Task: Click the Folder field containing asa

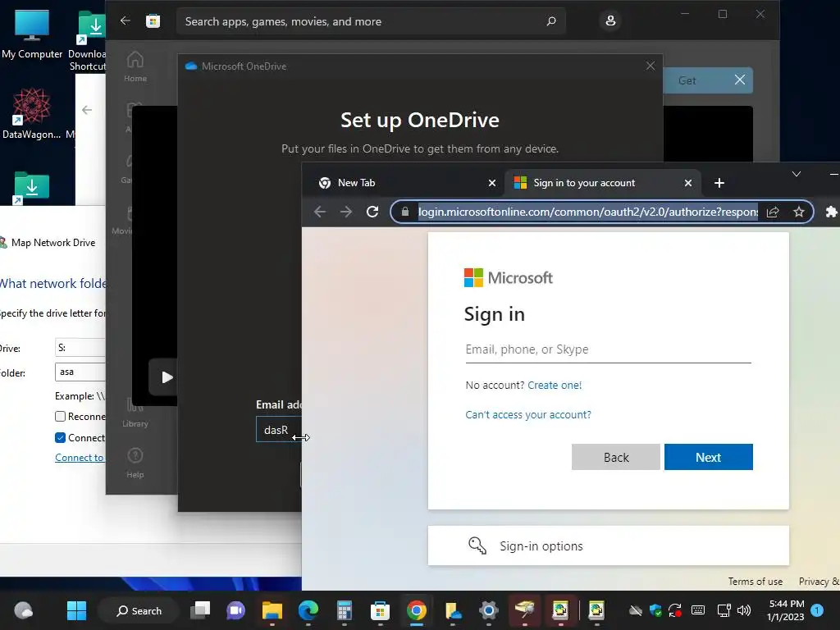Action: click(80, 372)
